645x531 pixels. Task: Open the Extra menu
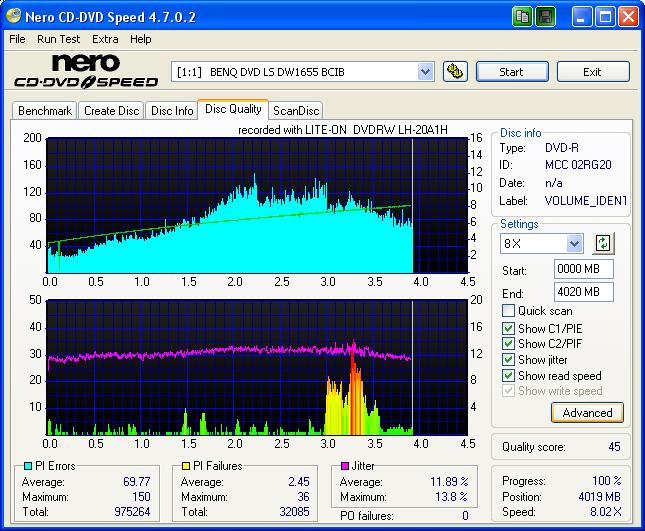[105, 39]
